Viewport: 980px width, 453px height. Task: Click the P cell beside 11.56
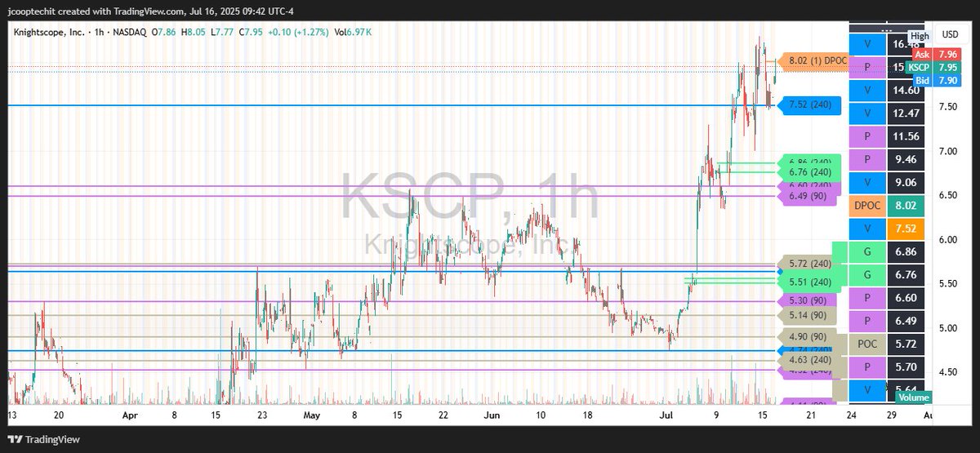point(868,137)
